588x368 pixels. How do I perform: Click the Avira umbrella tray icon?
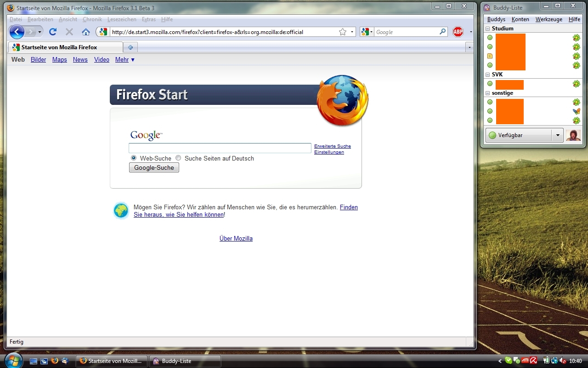(534, 361)
